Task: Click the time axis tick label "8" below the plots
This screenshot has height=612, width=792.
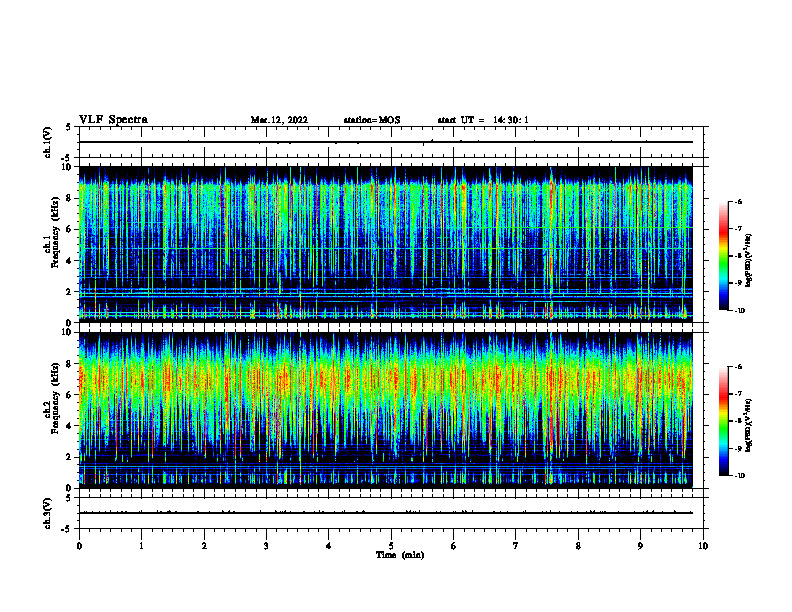Action: pyautogui.click(x=578, y=546)
